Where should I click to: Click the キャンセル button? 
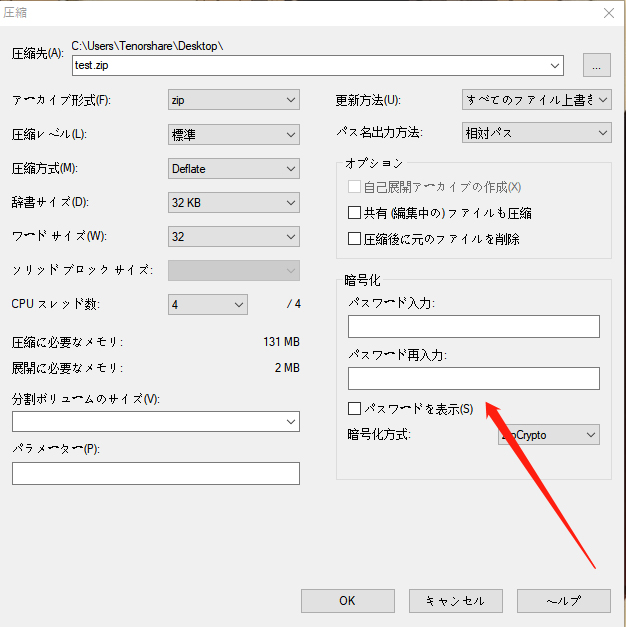tap(456, 601)
